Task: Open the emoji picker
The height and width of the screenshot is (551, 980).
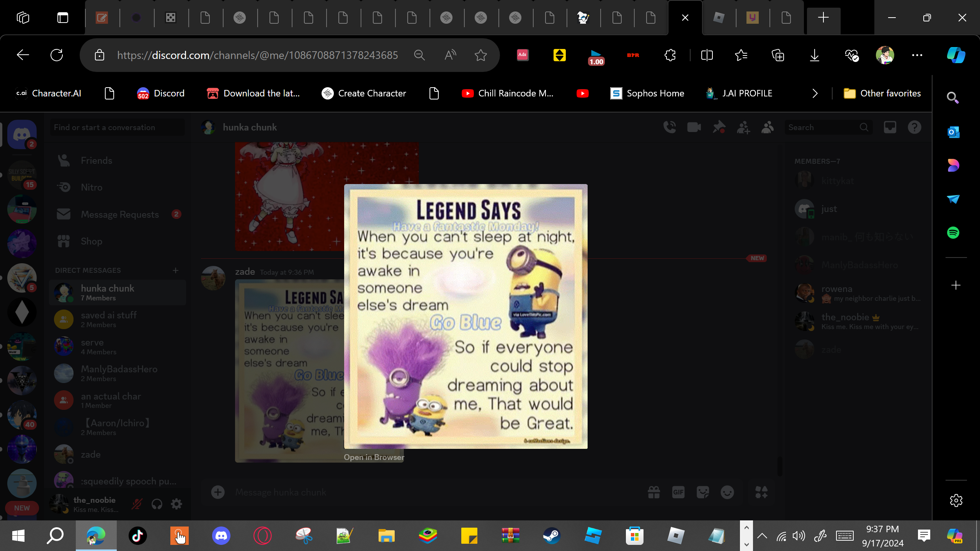Action: (x=727, y=492)
